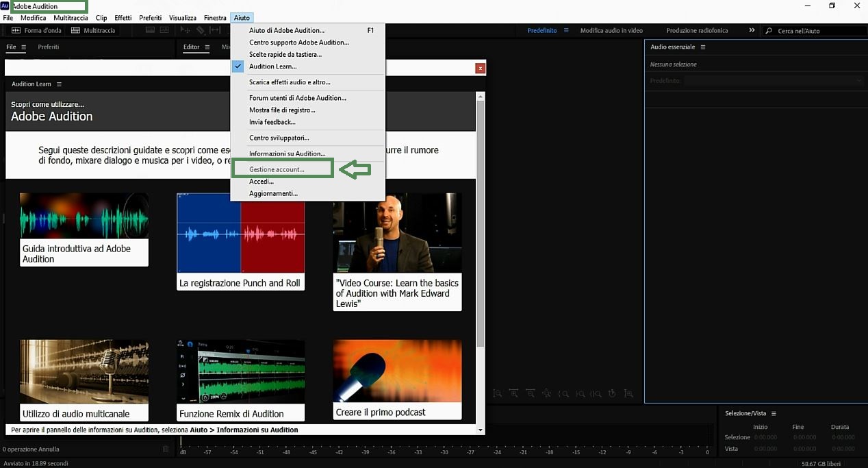The width and height of the screenshot is (868, 468).
Task: Open the Multitraccia menu in menu bar
Action: tap(71, 18)
